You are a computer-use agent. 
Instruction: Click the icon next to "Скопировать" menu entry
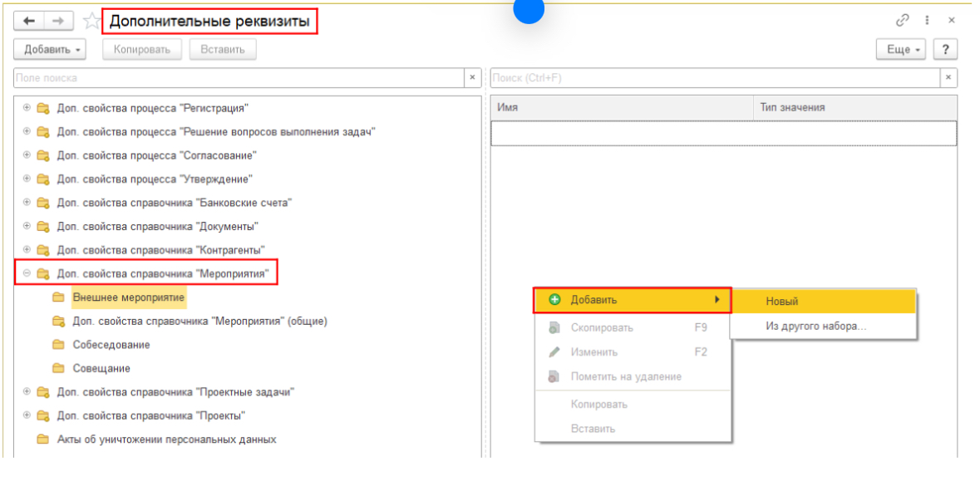pos(554,327)
